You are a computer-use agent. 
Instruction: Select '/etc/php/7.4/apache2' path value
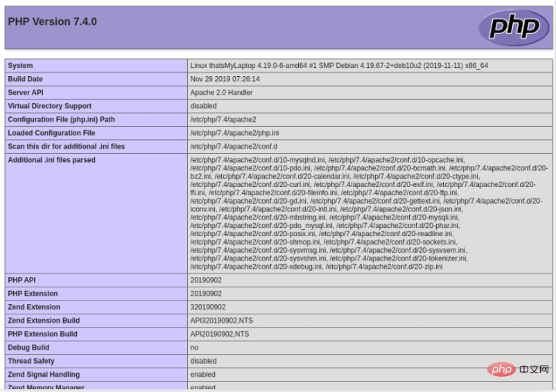[223, 119]
